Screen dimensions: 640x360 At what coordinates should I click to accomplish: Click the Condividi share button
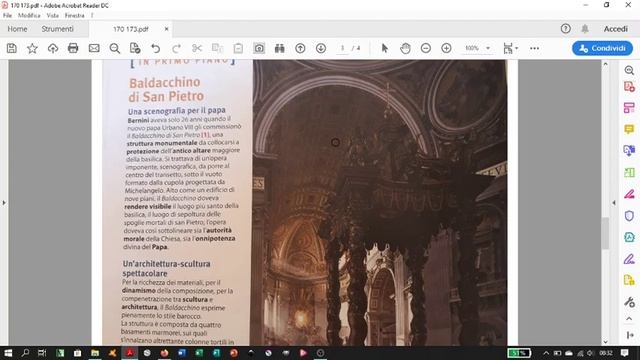coord(602,48)
